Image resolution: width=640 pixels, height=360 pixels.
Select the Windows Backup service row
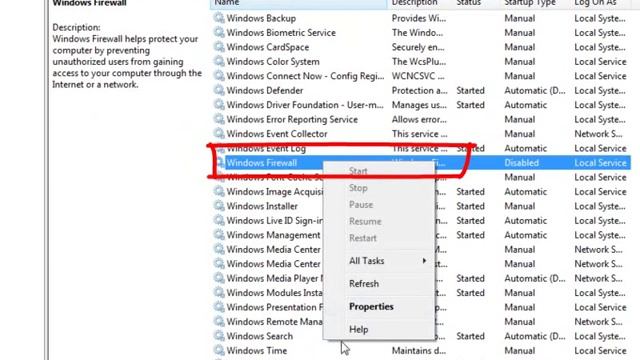(x=420, y=18)
